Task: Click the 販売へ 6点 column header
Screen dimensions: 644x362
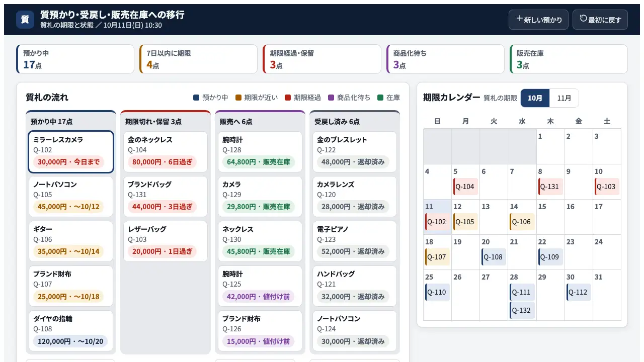Action: [236, 122]
